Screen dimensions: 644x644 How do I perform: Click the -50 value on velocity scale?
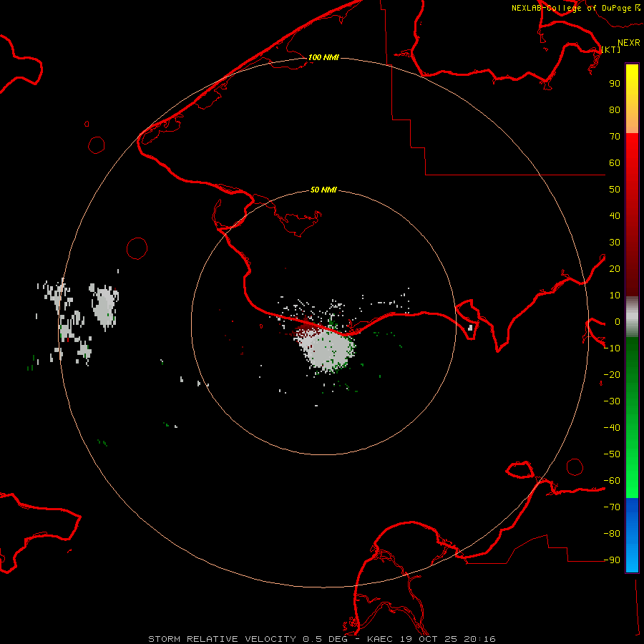pyautogui.click(x=612, y=454)
